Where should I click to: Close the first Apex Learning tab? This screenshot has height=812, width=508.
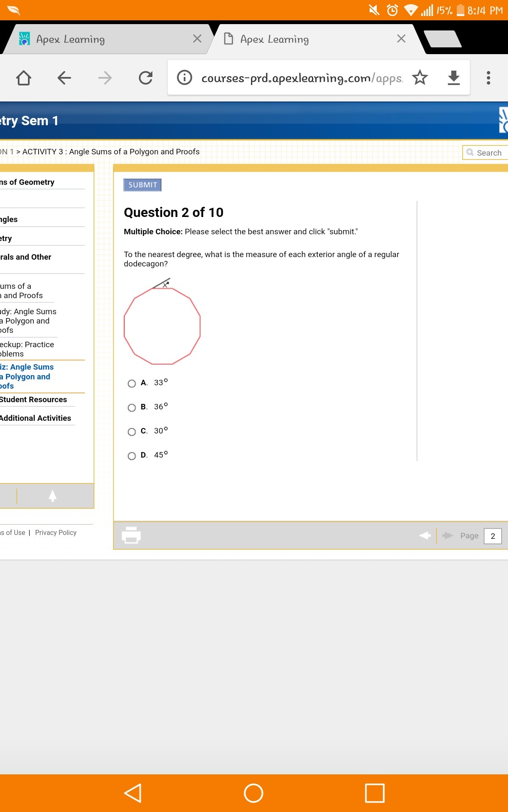pos(197,39)
